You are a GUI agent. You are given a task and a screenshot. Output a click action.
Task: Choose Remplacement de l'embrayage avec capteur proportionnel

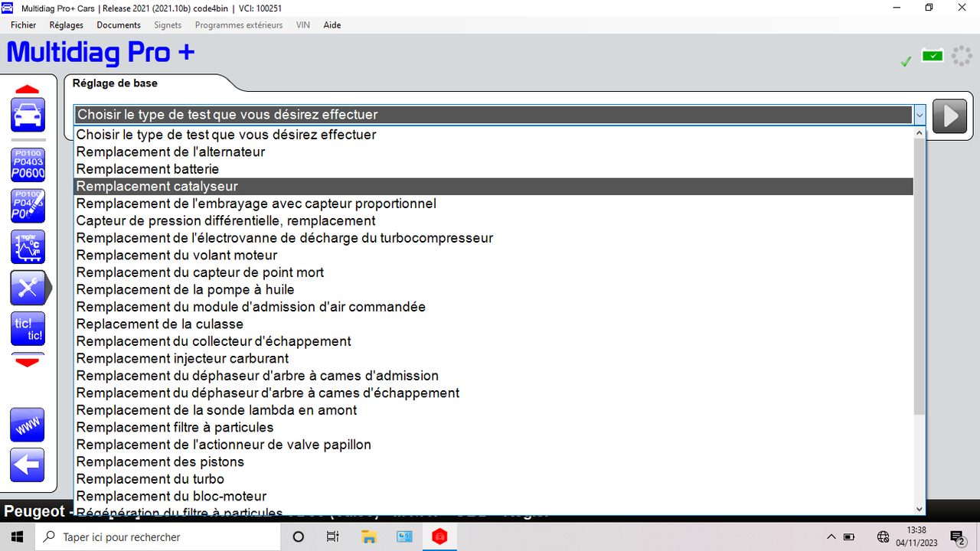click(494, 204)
